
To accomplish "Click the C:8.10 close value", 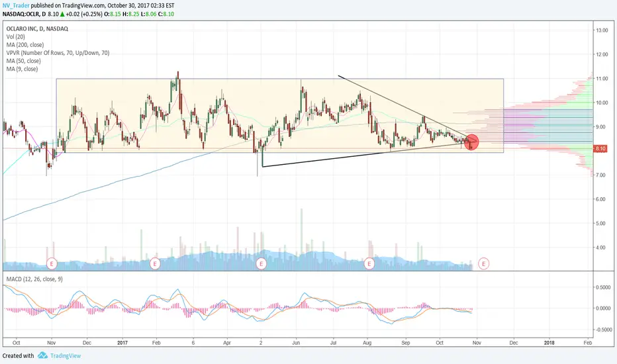I will point(166,14).
